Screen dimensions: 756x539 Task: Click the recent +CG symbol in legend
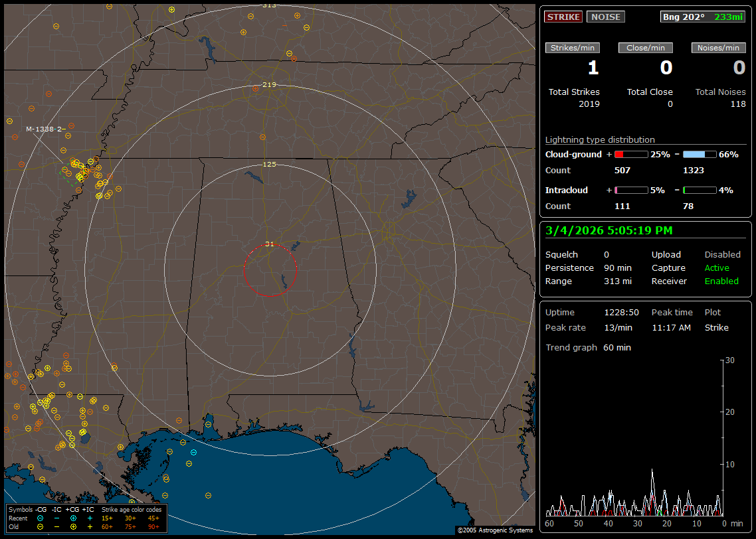tap(73, 518)
